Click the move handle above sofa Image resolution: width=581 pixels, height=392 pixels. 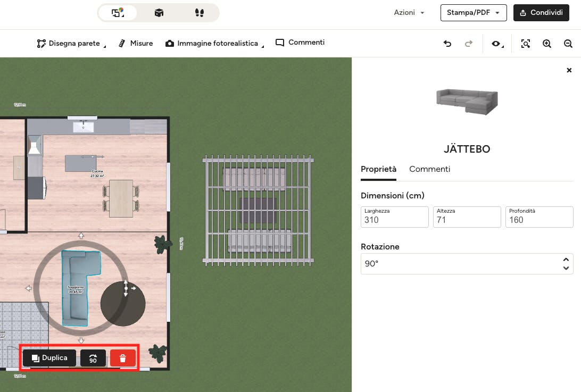pos(81,236)
